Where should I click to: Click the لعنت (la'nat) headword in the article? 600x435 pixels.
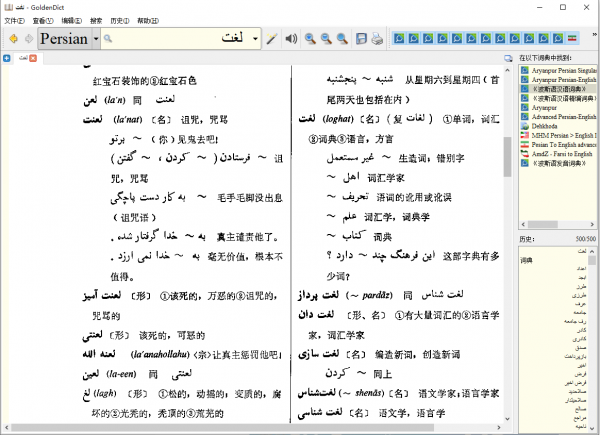click(x=93, y=119)
